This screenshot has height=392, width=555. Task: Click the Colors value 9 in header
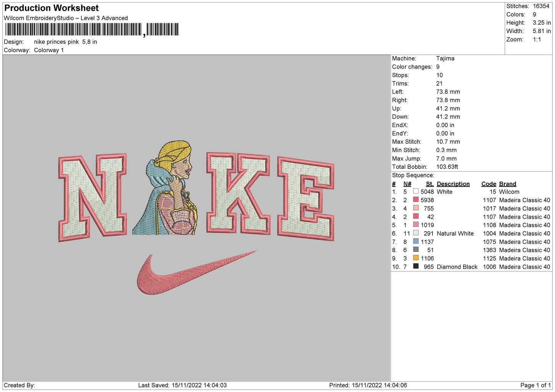tap(534, 15)
